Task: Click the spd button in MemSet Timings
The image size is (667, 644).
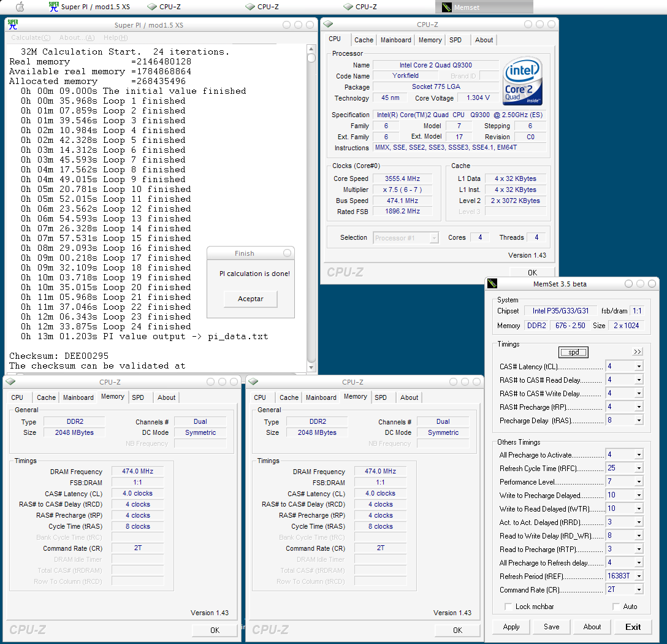Action: 573,352
